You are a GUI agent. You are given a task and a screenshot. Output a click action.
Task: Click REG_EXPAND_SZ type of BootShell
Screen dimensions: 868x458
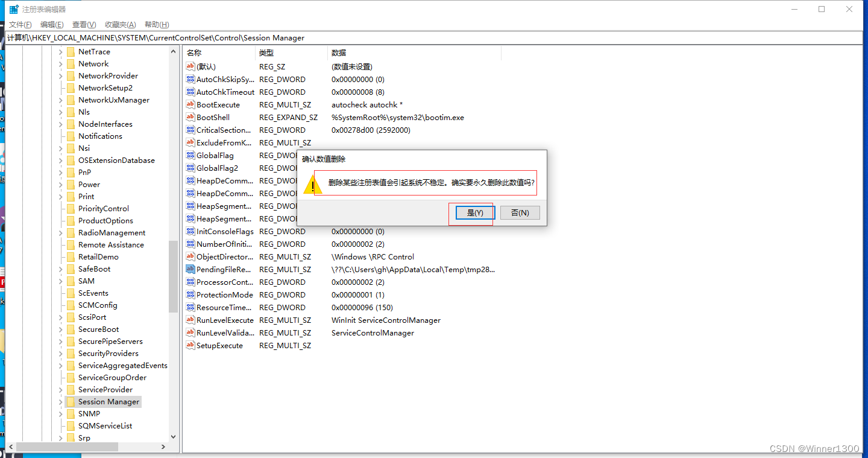click(288, 117)
